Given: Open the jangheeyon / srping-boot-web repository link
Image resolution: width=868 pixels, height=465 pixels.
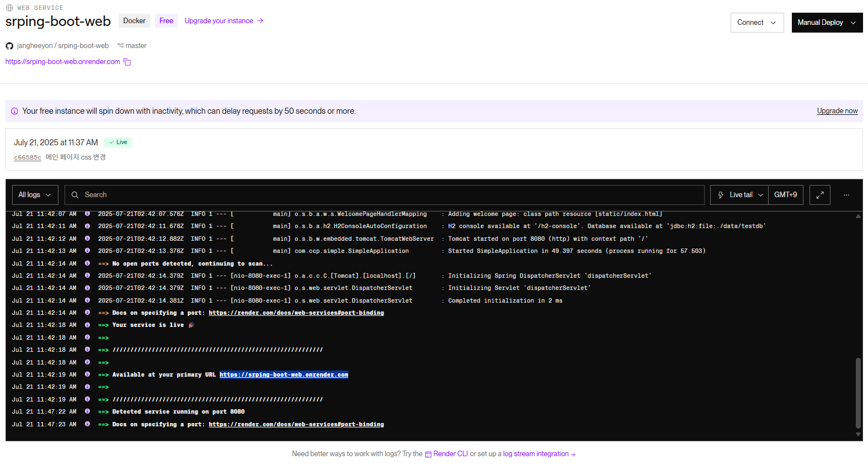Looking at the screenshot, I should 63,46.
